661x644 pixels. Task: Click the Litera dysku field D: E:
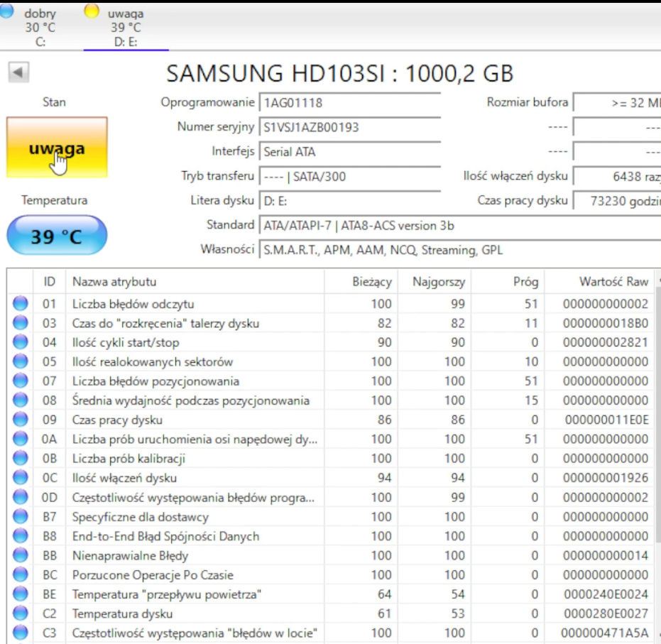pos(350,201)
